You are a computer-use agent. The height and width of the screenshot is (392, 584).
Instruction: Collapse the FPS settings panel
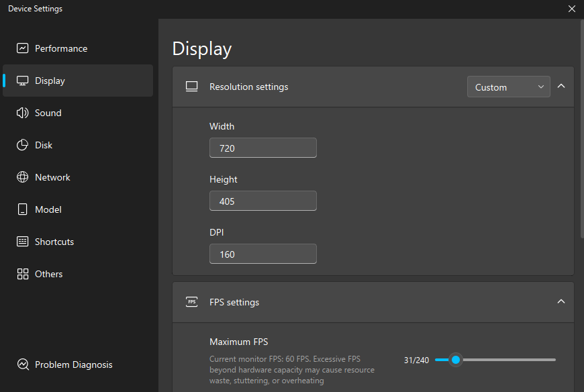561,301
